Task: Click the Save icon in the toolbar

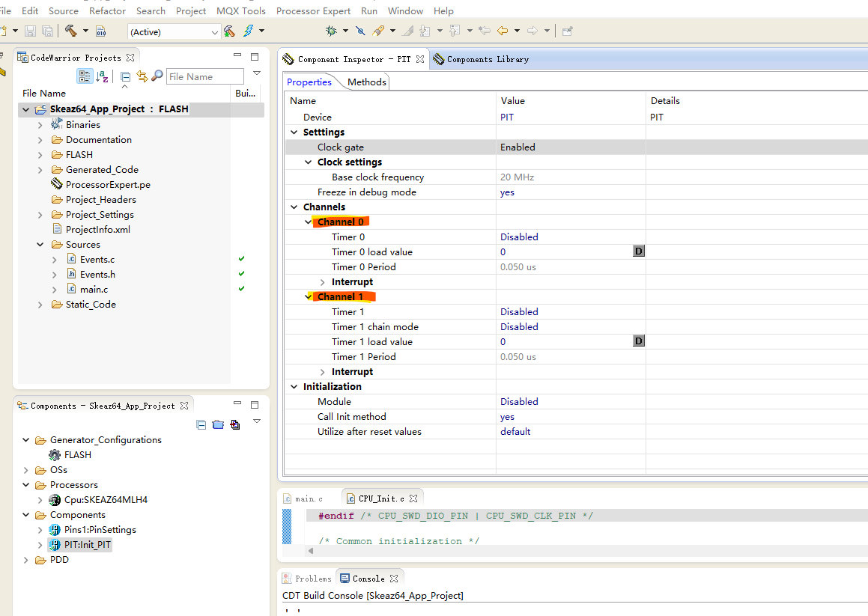Action: click(29, 30)
